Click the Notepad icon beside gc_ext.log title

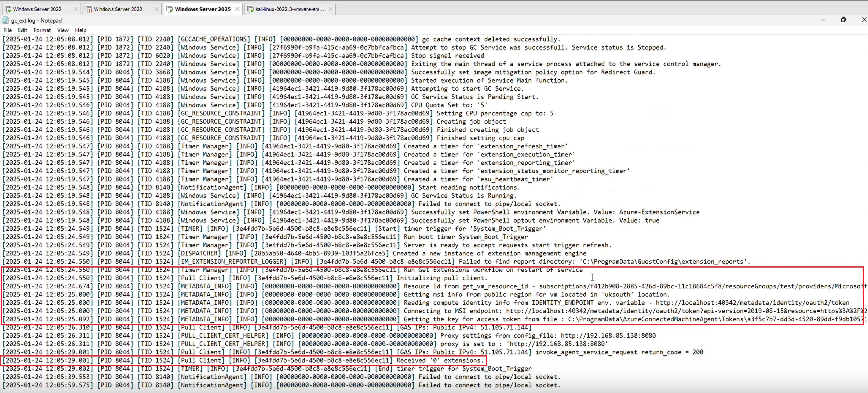[5, 20]
